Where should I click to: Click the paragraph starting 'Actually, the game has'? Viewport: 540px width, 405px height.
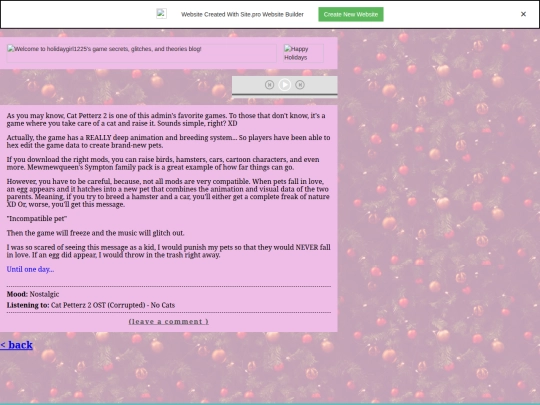[168, 141]
